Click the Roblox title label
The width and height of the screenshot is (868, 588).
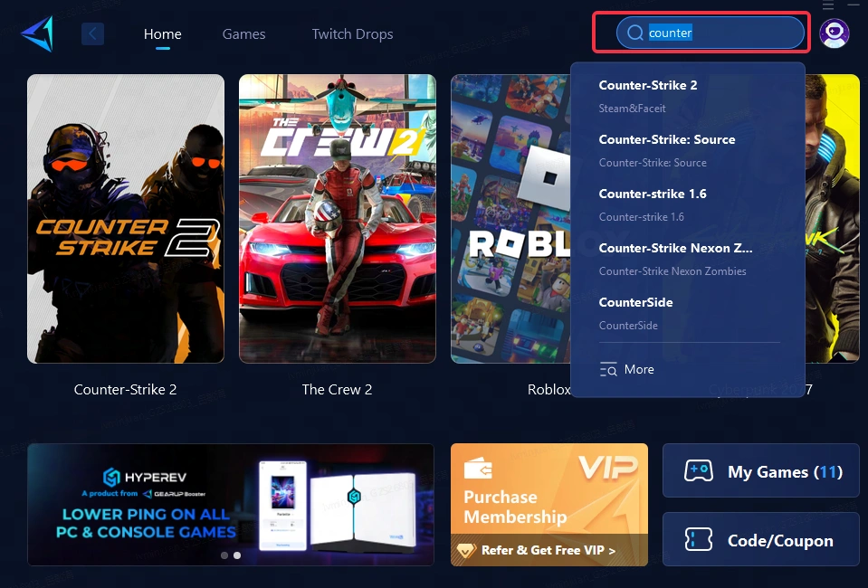coord(548,389)
